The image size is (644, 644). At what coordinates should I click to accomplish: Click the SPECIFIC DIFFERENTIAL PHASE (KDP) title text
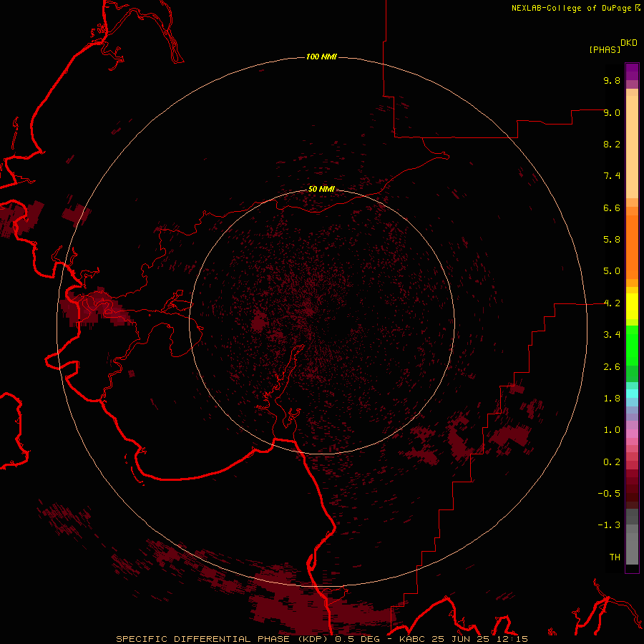point(223,639)
